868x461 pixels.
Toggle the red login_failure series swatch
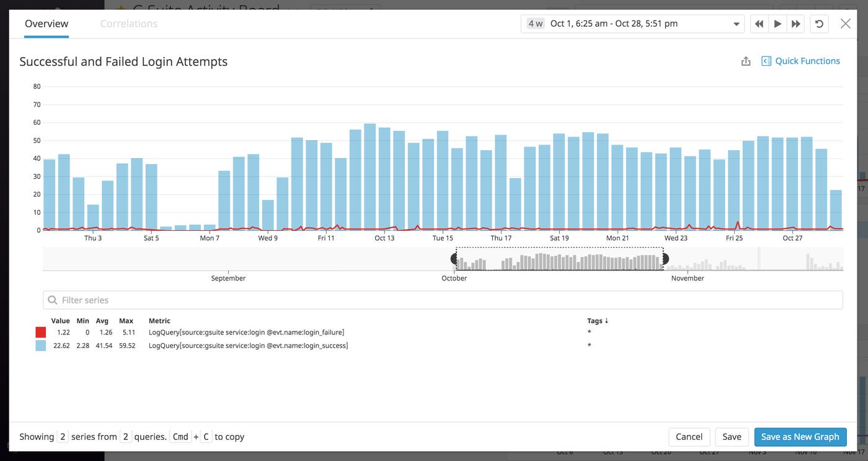tap(41, 333)
